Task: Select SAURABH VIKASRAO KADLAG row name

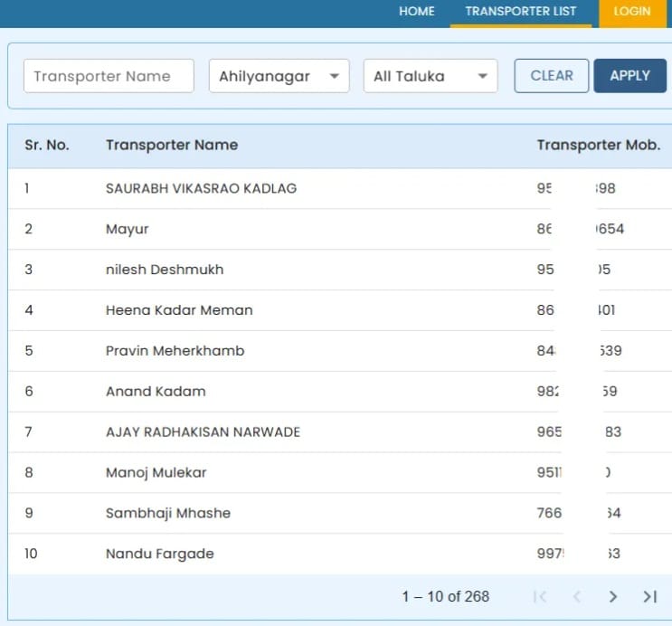Action: (201, 188)
